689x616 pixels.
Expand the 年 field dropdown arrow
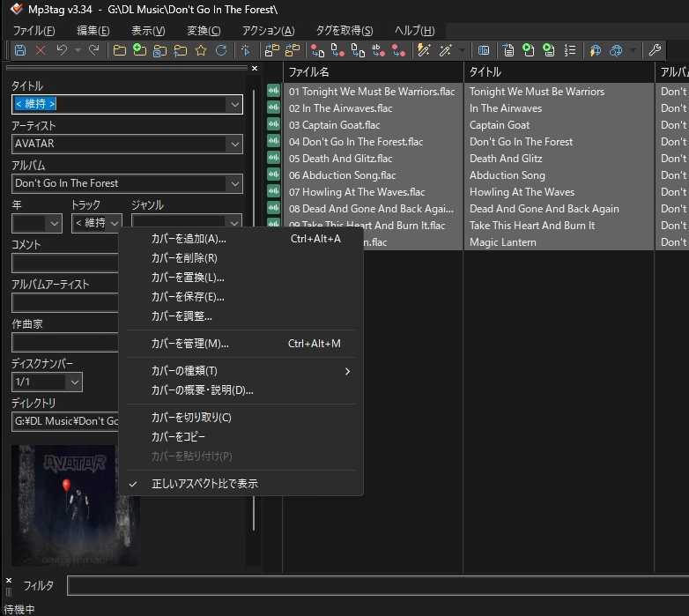coord(54,223)
